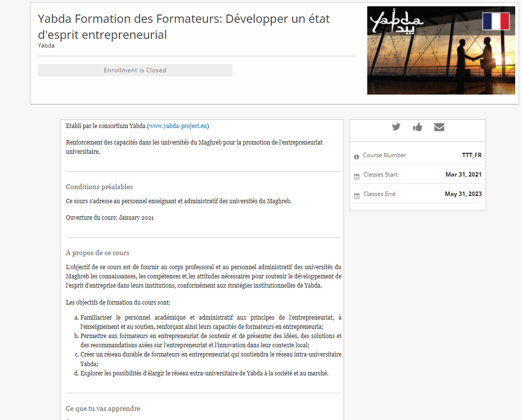Click the Classes End label

pyautogui.click(x=379, y=194)
